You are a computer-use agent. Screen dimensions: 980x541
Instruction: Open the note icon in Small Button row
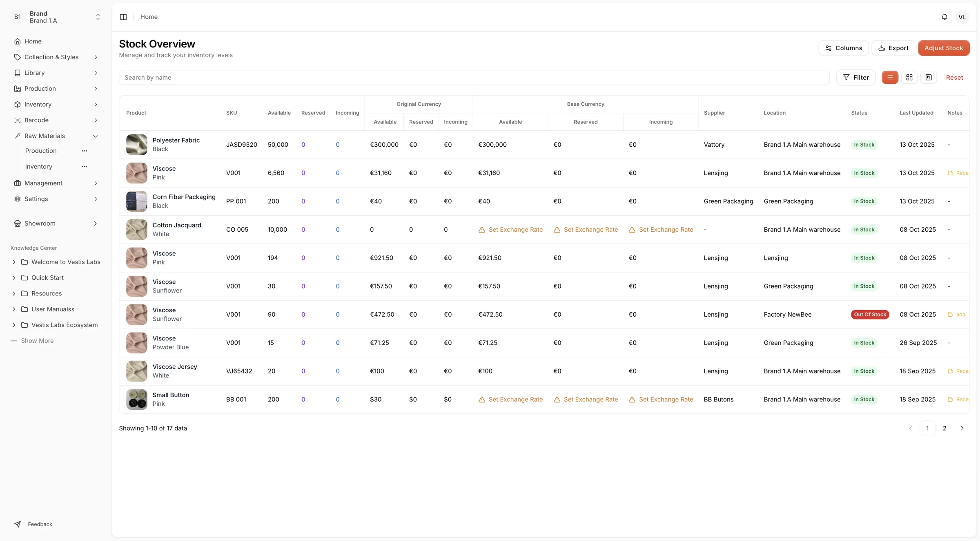(x=950, y=399)
